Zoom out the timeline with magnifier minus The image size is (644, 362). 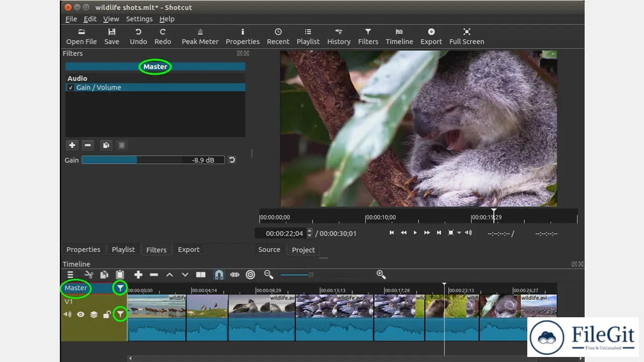point(269,275)
